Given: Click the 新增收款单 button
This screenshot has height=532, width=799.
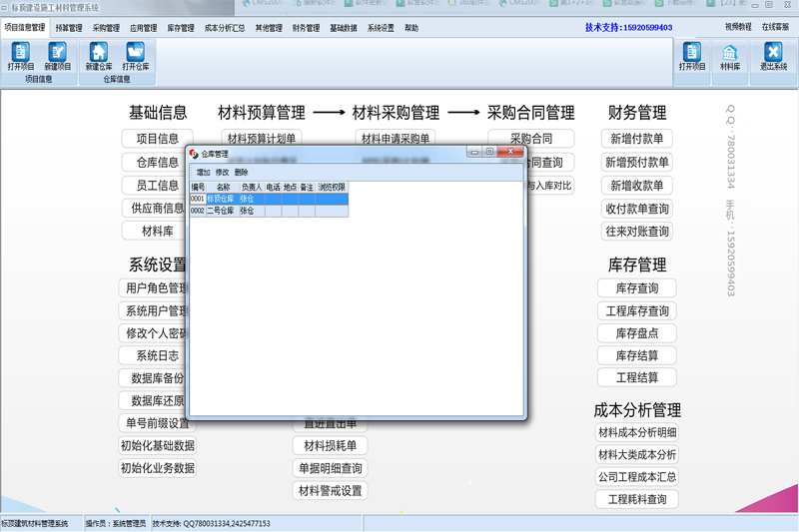Looking at the screenshot, I should coord(636,186).
